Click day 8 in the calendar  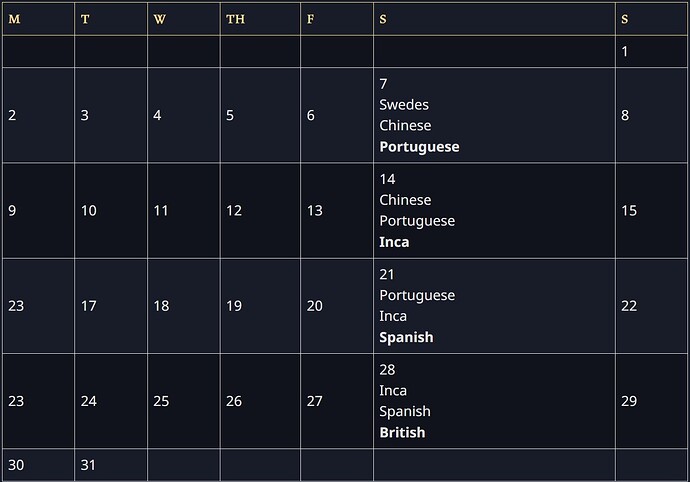coord(625,115)
